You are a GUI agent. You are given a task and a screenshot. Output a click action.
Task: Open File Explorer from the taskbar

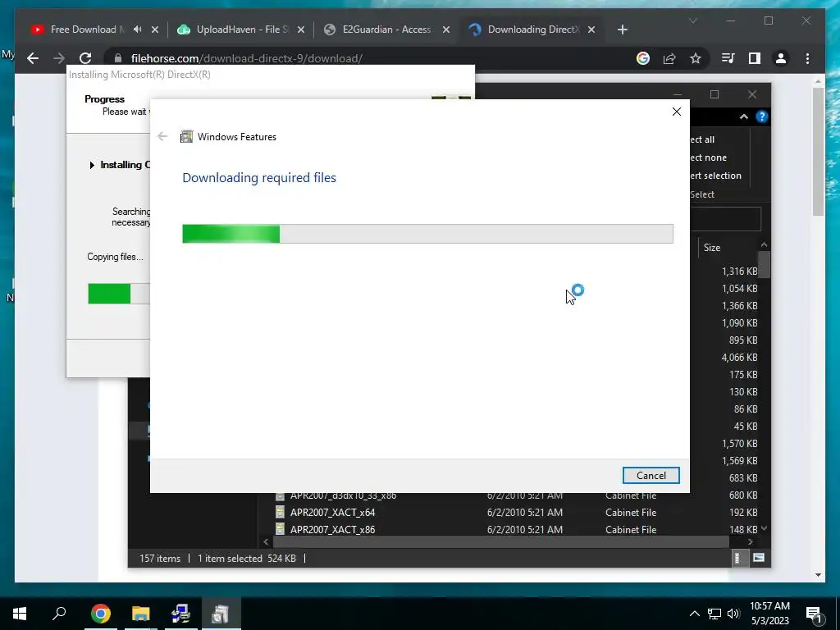point(141,614)
